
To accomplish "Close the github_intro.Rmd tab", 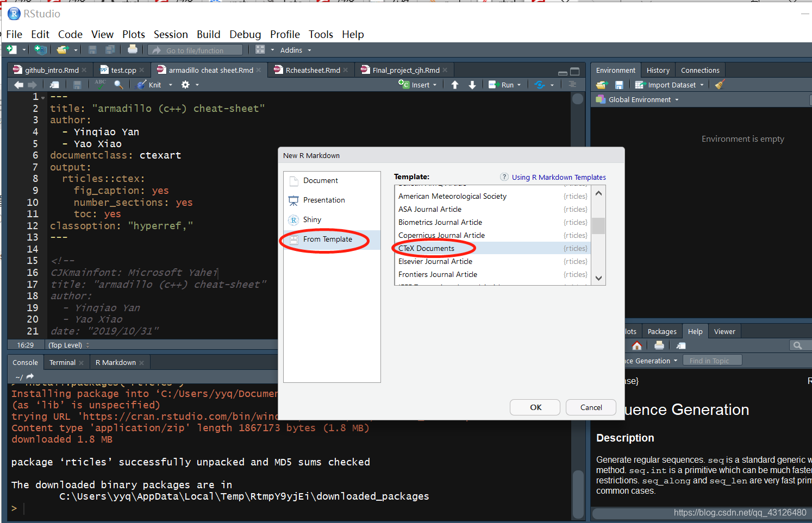I will [x=84, y=70].
